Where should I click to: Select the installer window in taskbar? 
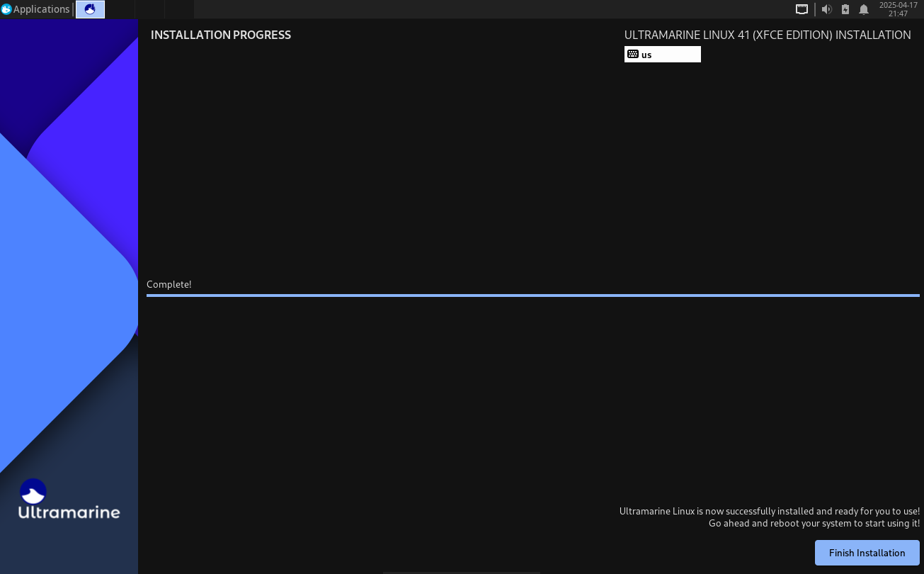pos(90,9)
